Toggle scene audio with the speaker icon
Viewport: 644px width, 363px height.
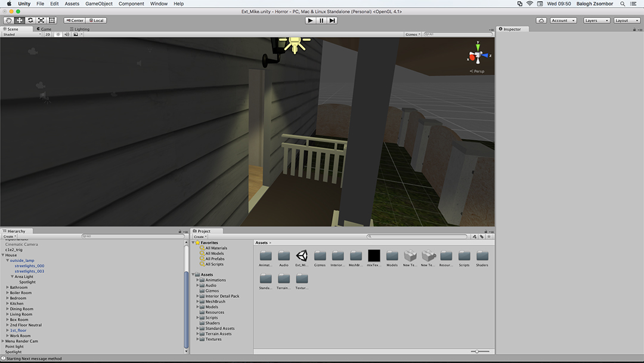click(x=66, y=35)
